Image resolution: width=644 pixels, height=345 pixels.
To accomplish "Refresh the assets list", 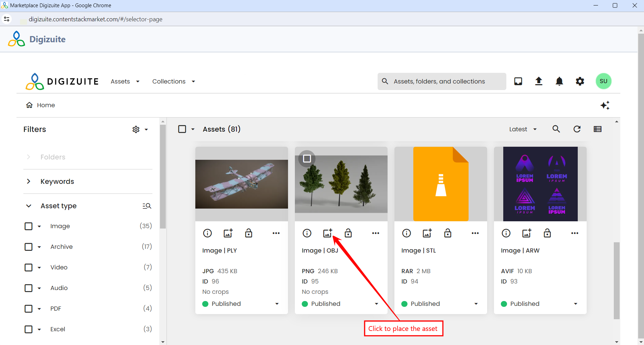I will (577, 129).
